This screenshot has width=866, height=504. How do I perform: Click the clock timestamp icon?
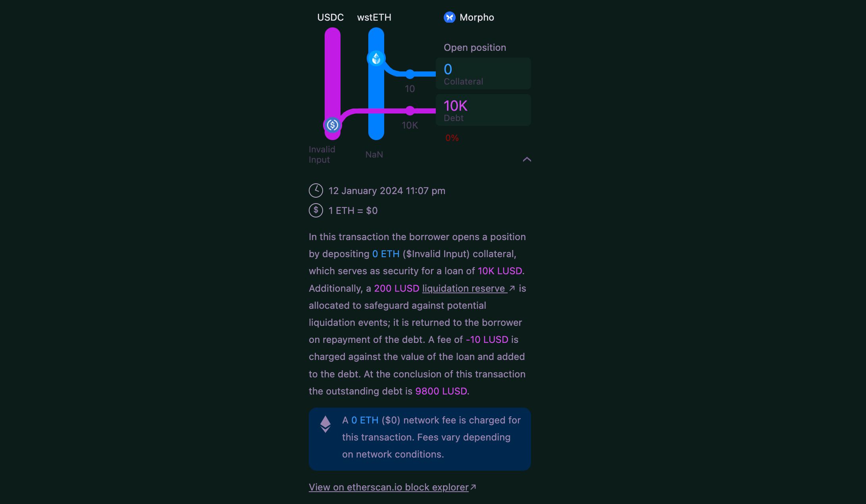[316, 191]
